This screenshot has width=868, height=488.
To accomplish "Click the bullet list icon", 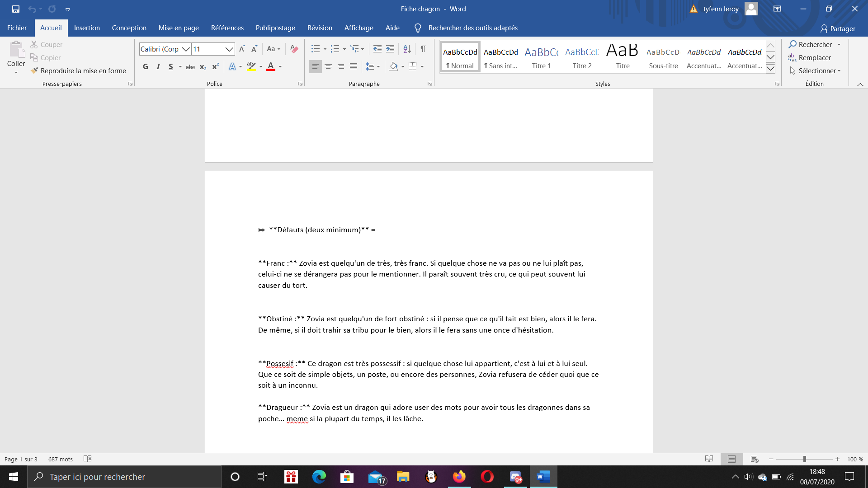I will coord(316,49).
